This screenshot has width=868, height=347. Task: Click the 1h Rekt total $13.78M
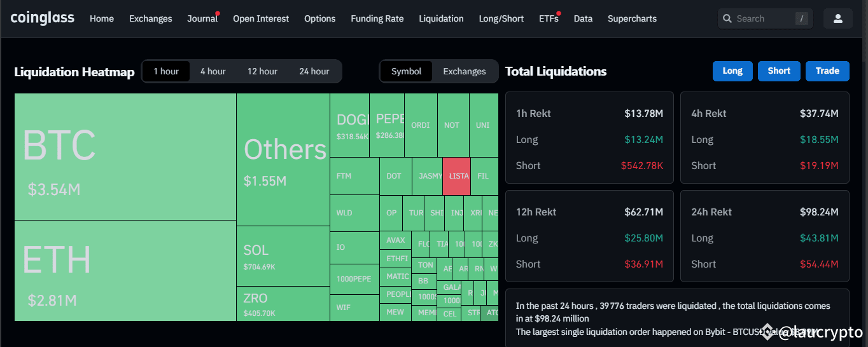tap(644, 114)
